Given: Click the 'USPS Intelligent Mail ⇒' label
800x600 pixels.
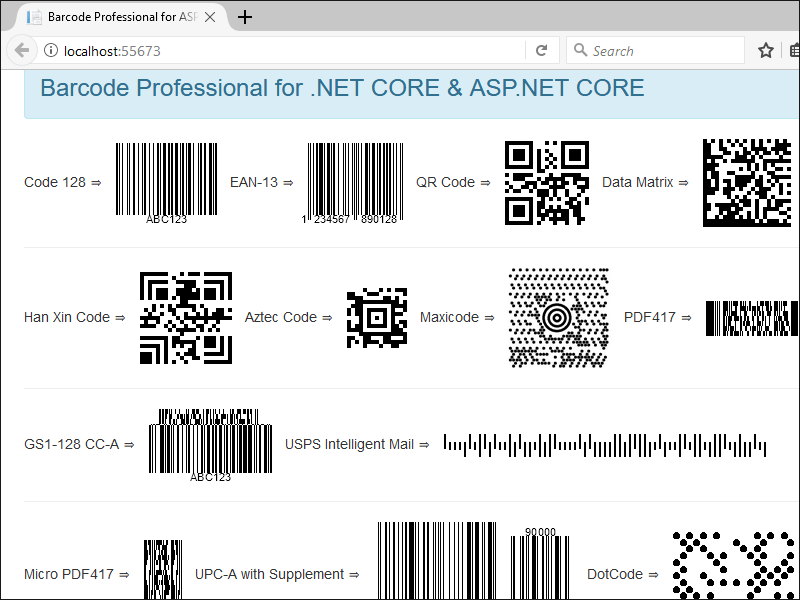Looking at the screenshot, I should (357, 444).
